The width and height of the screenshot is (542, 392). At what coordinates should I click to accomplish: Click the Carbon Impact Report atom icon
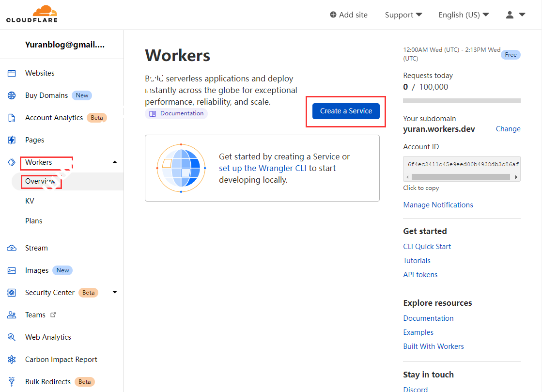coord(12,360)
